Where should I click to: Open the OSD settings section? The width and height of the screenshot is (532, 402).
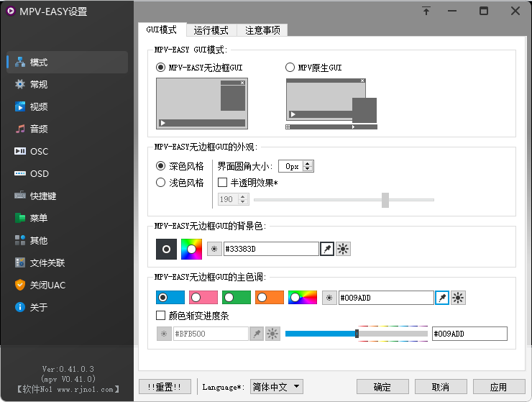click(x=67, y=173)
